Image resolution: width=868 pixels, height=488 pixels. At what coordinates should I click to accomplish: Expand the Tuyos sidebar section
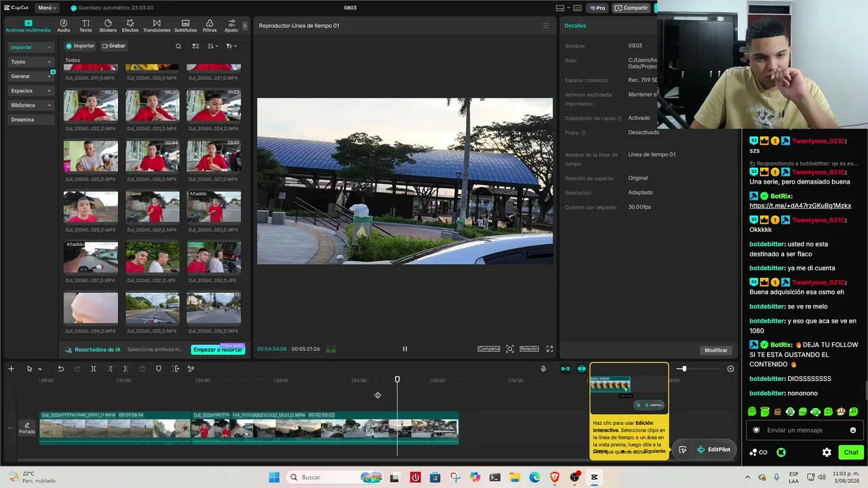(x=31, y=62)
